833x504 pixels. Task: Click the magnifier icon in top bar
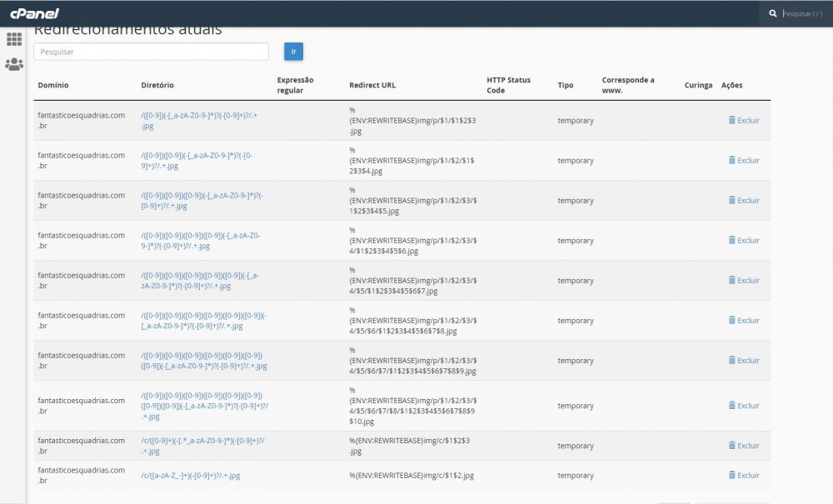coord(772,13)
